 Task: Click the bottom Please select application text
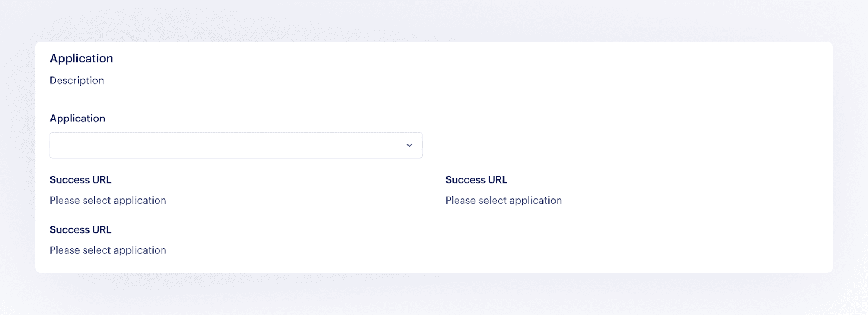(x=107, y=250)
